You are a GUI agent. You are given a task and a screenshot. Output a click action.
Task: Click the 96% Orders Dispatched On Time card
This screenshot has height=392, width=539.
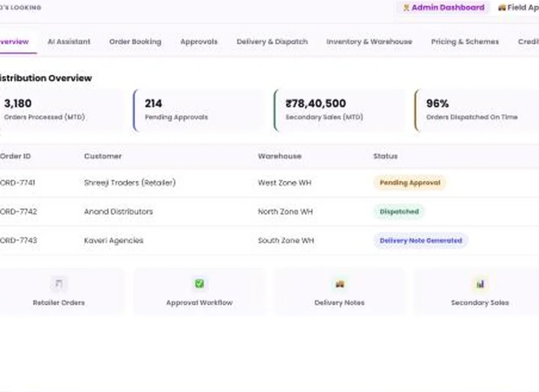(x=477, y=110)
